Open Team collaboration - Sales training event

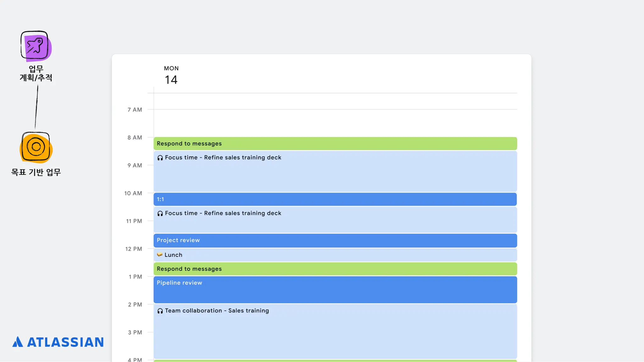click(335, 332)
